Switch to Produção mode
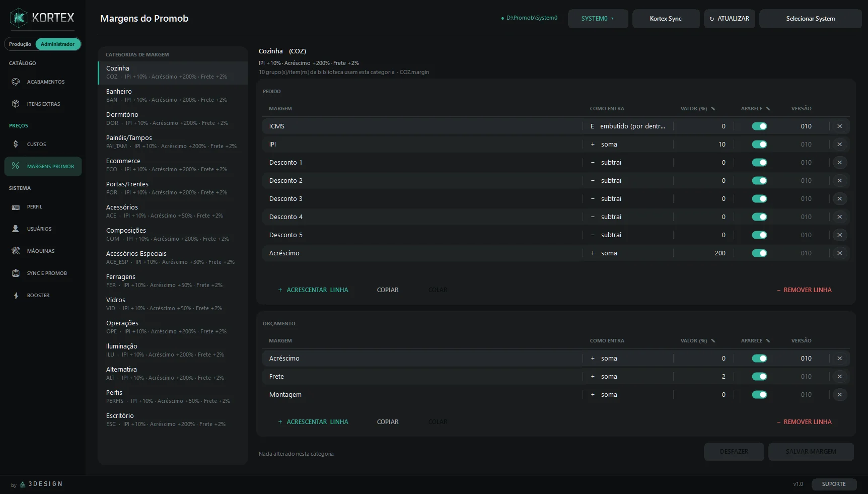Image resolution: width=868 pixels, height=494 pixels. tap(20, 44)
